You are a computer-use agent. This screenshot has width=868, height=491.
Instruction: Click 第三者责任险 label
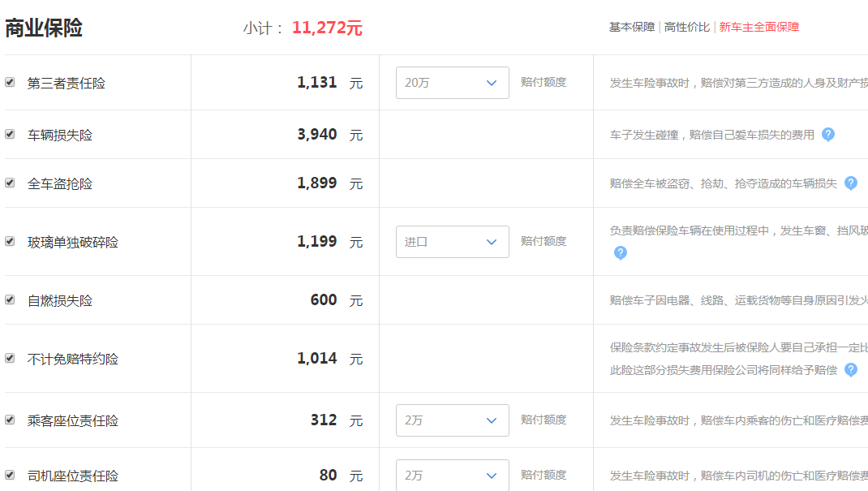point(67,83)
